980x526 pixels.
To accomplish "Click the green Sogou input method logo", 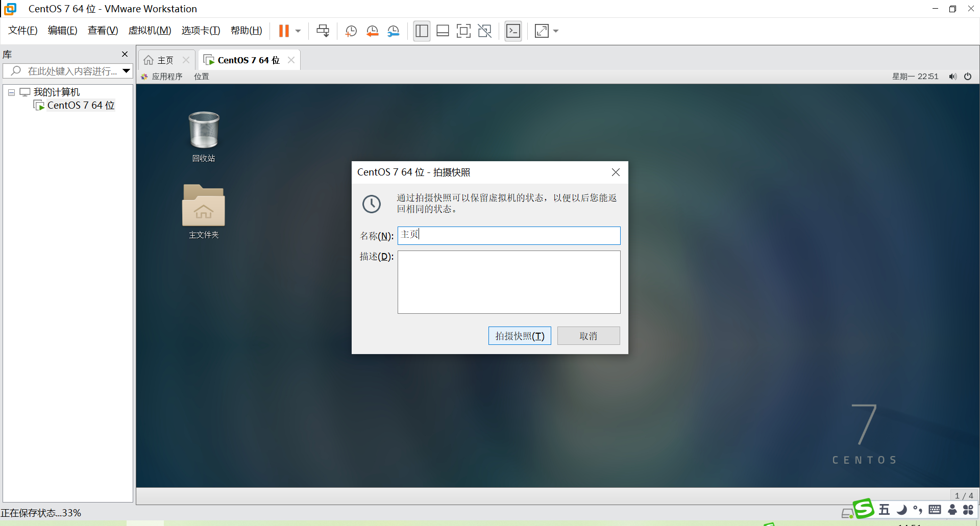I will point(863,509).
